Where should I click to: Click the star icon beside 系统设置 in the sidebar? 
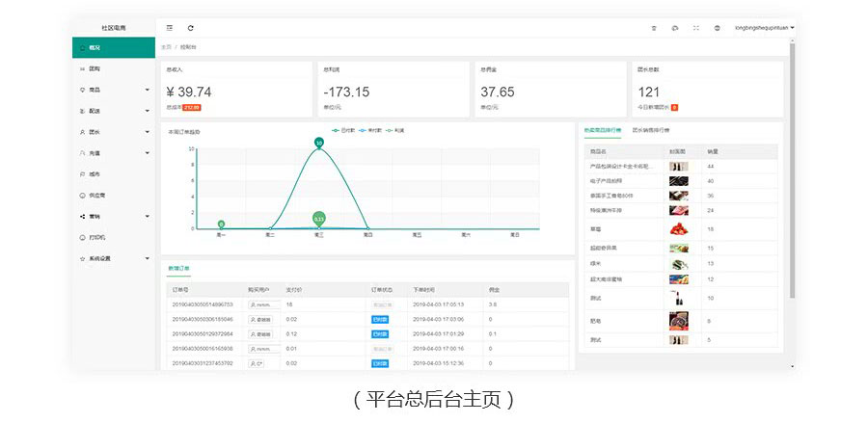[83, 258]
